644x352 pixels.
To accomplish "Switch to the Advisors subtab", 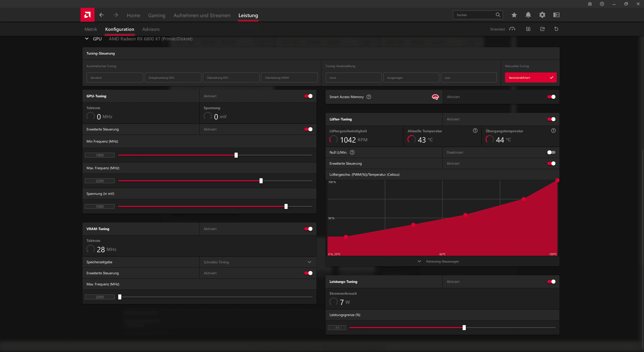I will tap(151, 29).
